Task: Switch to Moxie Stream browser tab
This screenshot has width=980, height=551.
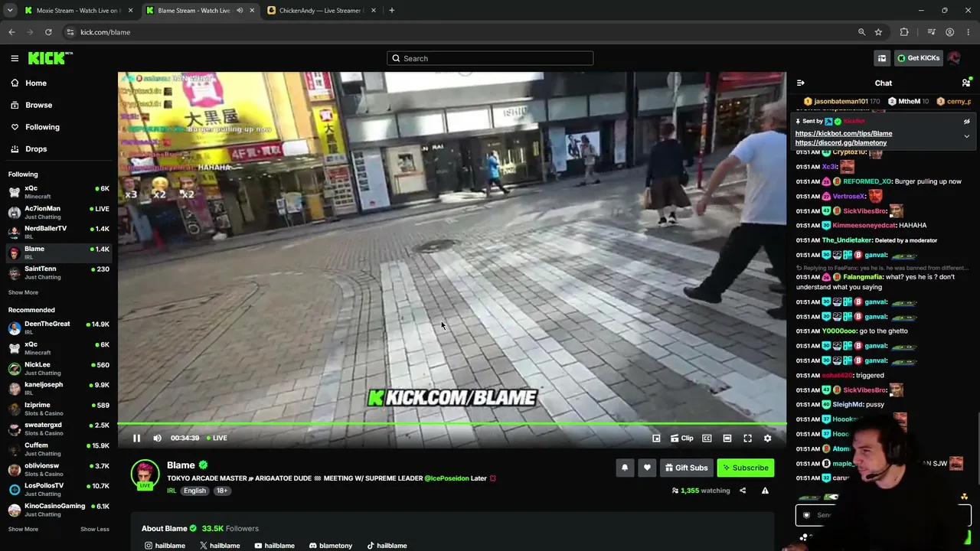Action: pos(77,11)
